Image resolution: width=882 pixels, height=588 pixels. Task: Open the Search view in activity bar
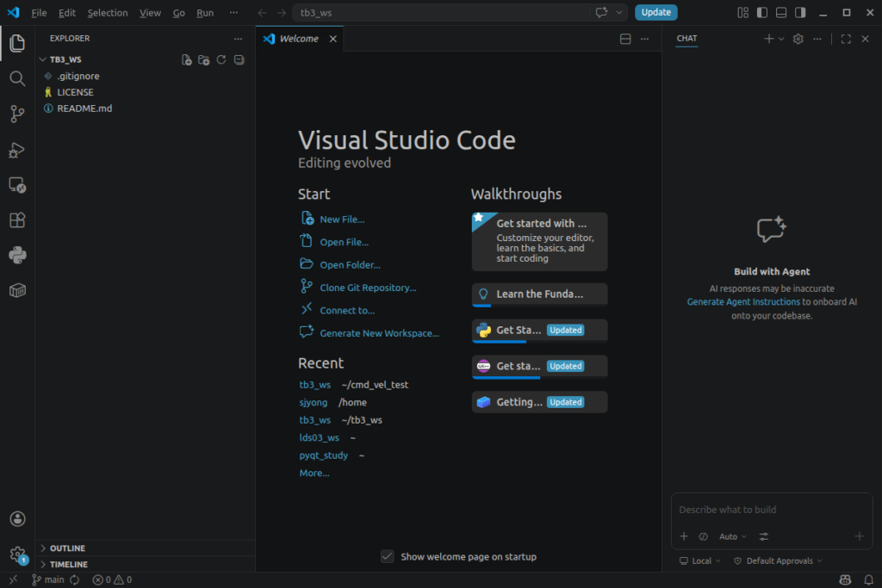pos(17,78)
